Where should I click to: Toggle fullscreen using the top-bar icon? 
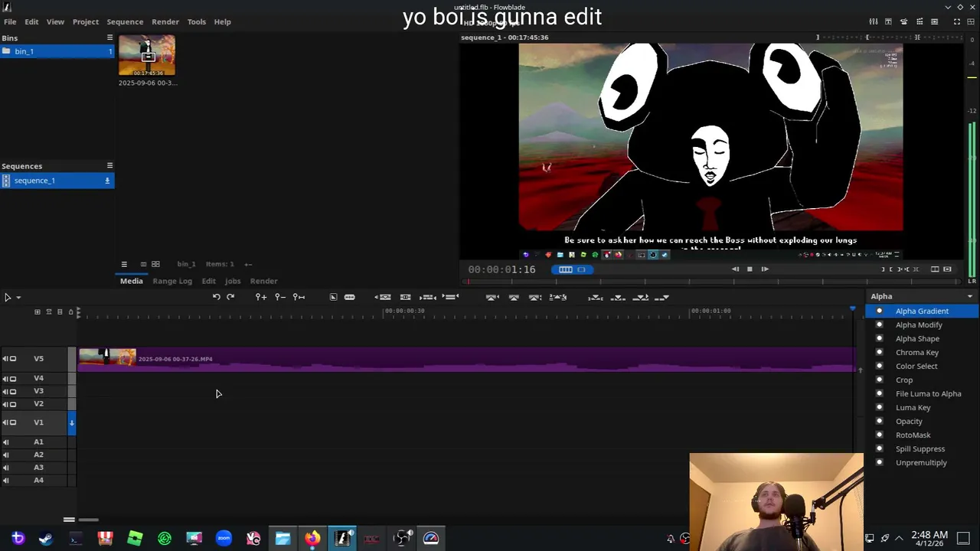(x=956, y=21)
